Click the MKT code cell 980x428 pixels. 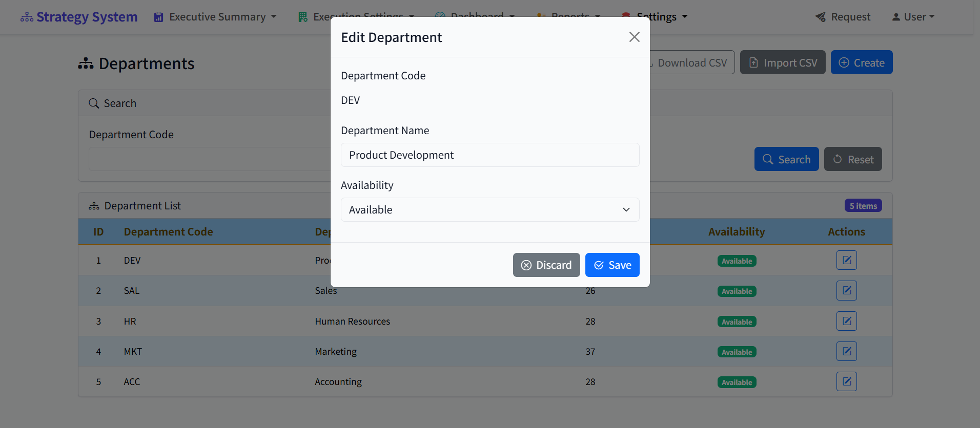(x=133, y=352)
